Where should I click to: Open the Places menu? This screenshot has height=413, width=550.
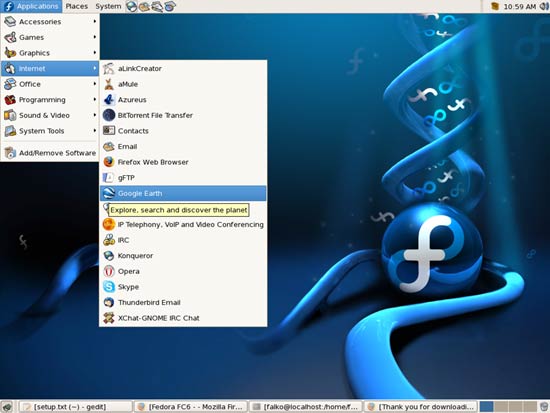76,6
